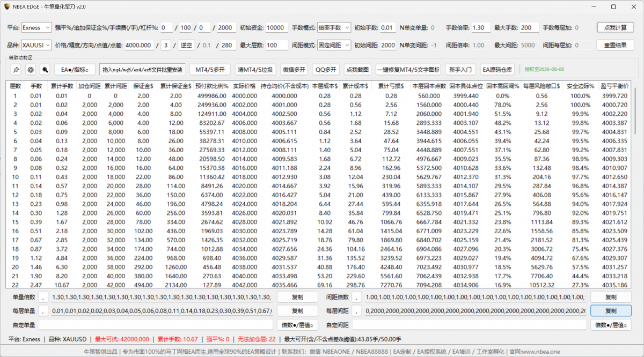Click the NBEA EDGE title bar logo

[6, 6]
